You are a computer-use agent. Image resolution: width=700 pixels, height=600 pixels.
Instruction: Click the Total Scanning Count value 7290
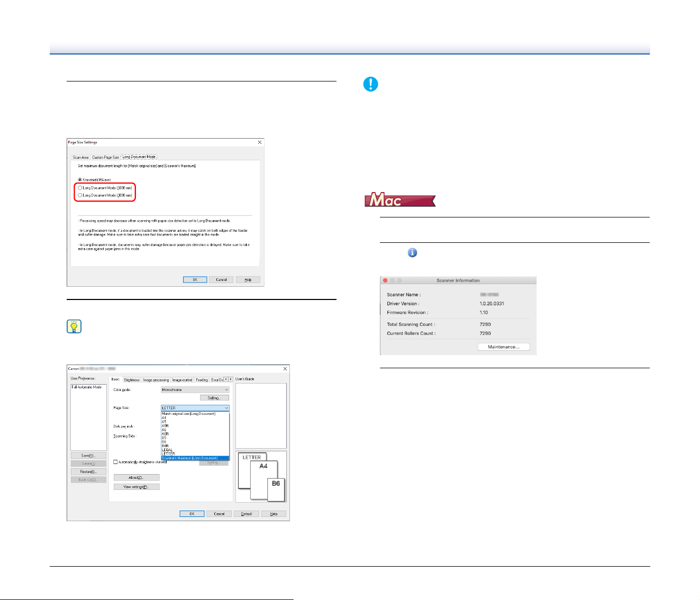pos(485,324)
